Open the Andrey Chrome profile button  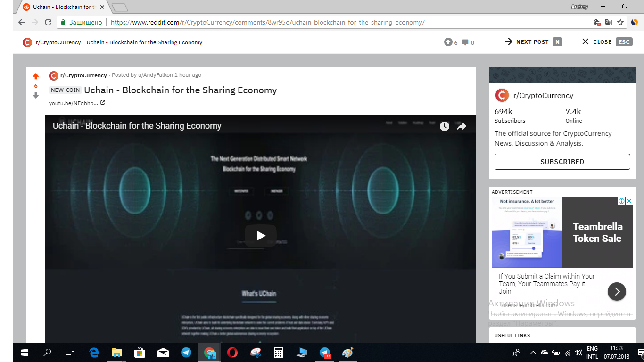[x=579, y=7]
